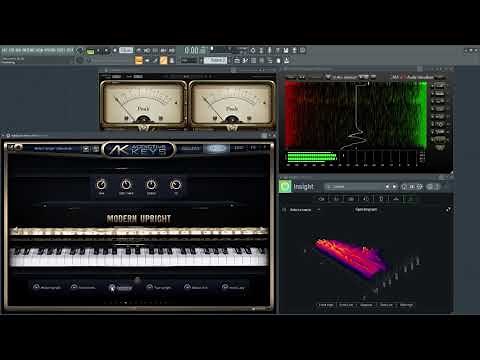The image size is (480, 360).
Task: Click the save icon in top toolbar
Action: [286, 51]
